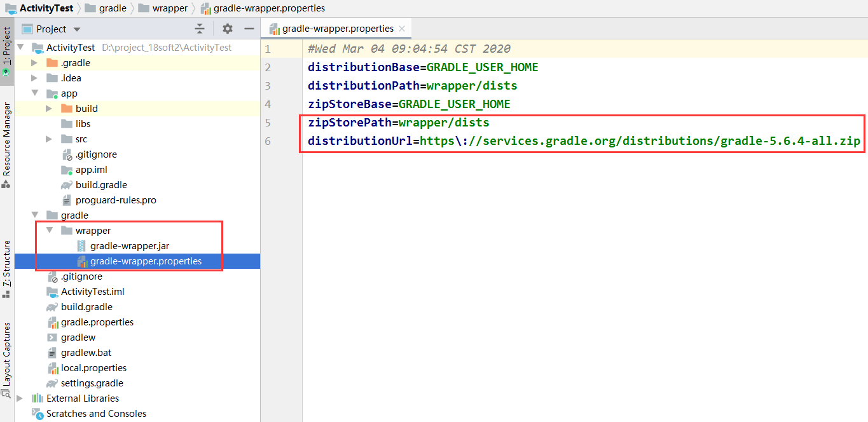Collapse the gradle folder

coord(34,215)
